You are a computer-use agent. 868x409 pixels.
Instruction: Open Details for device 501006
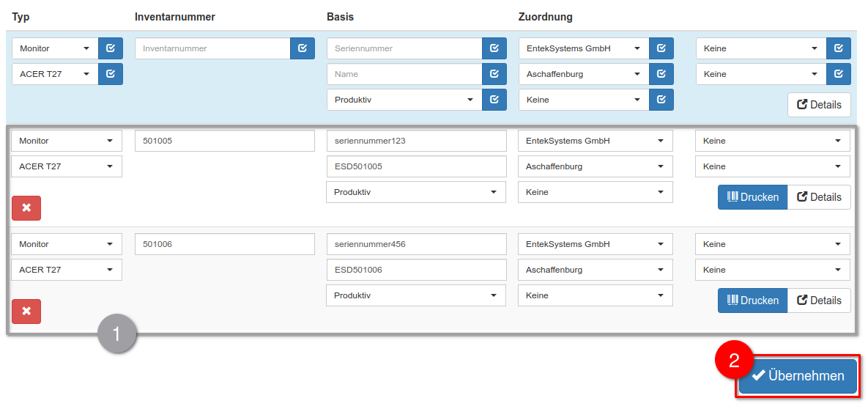tap(819, 301)
